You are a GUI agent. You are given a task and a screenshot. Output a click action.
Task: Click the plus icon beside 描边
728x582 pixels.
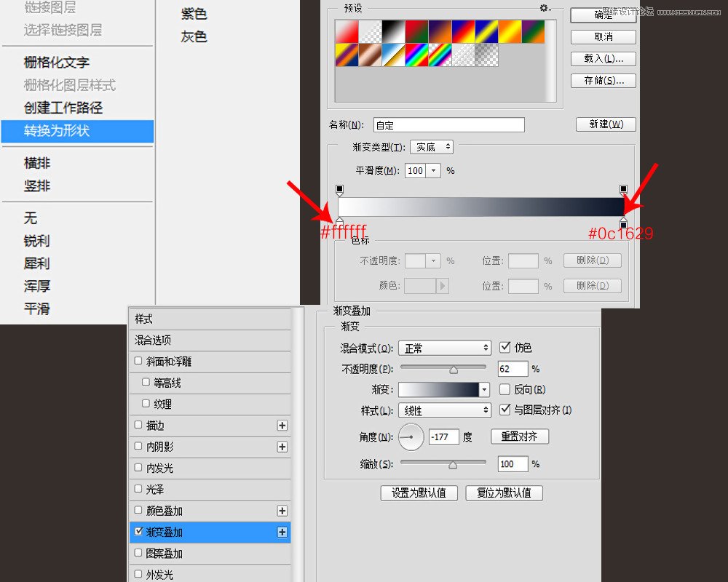[x=282, y=426]
